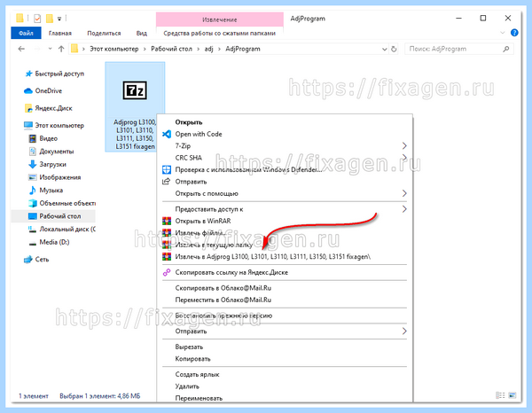Go up one folder level arrow
This screenshot has height=413, width=532.
tap(61, 49)
